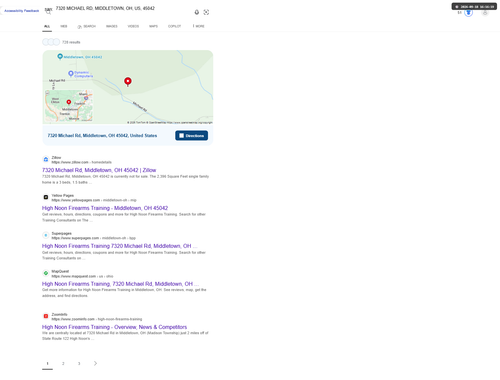
Task: Open the Zillow 7320 Michael Rd result
Action: (99, 170)
